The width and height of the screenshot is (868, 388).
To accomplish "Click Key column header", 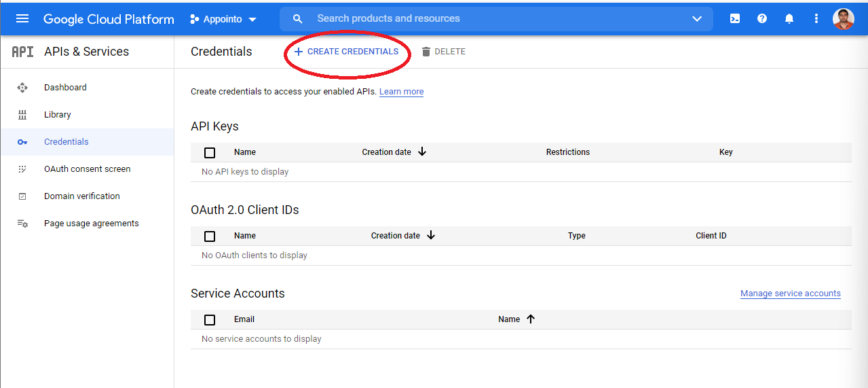I will [x=726, y=152].
